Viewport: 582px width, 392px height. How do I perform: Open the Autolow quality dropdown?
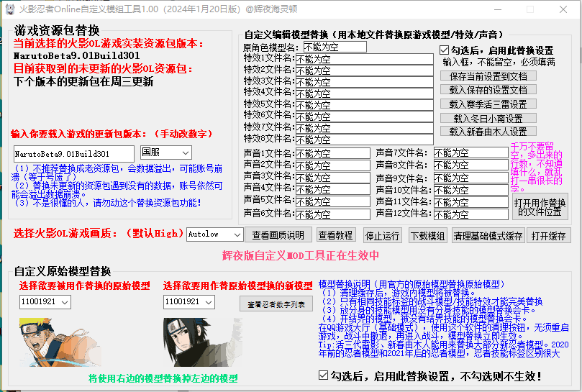coord(215,234)
